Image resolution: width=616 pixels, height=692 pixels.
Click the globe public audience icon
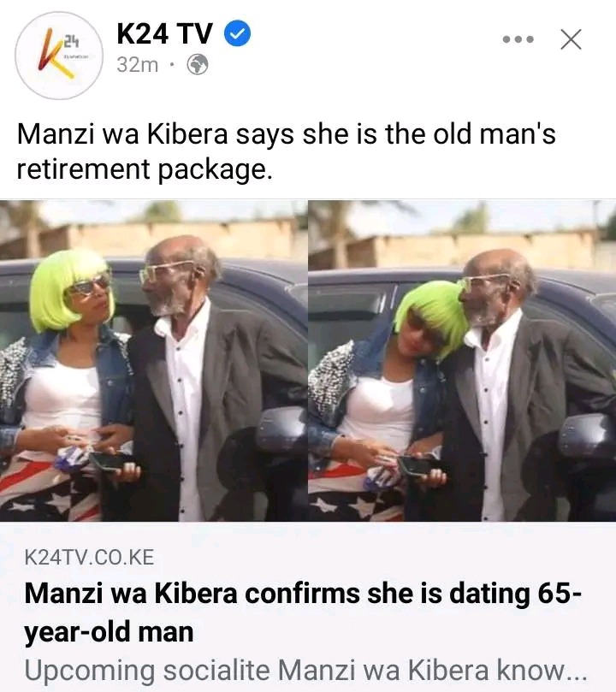(198, 65)
